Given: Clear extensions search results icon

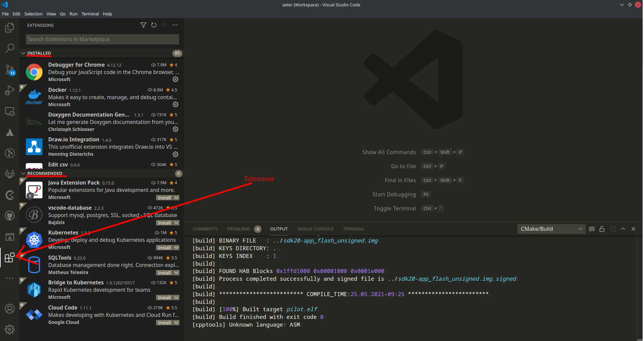Looking at the screenshot, I should (164, 25).
